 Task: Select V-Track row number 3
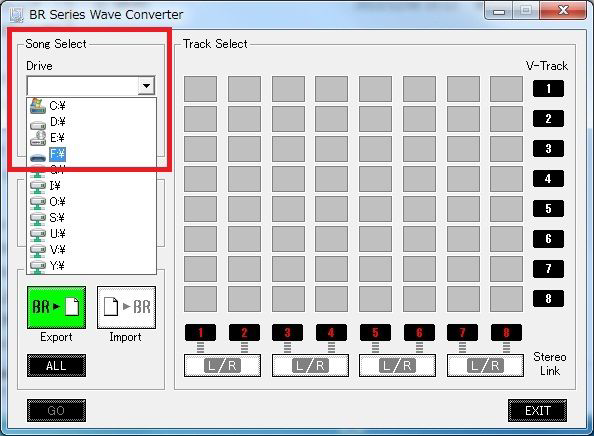coord(548,148)
